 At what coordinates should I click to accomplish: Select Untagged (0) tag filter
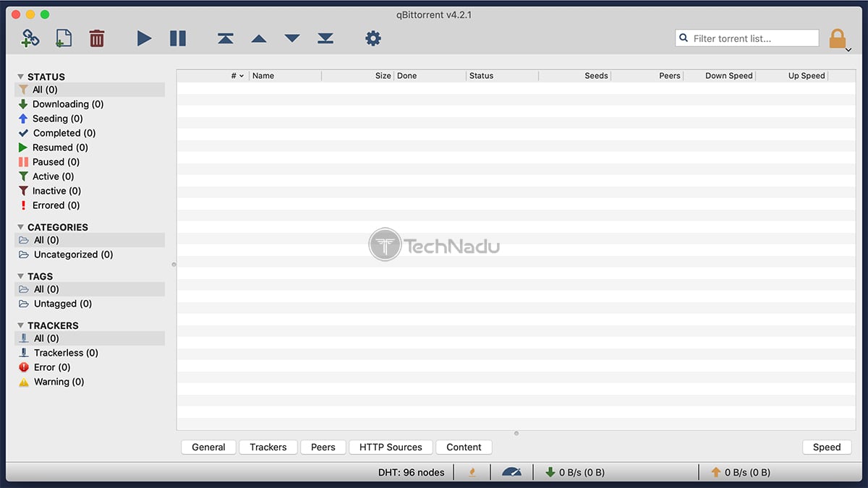pos(90,304)
